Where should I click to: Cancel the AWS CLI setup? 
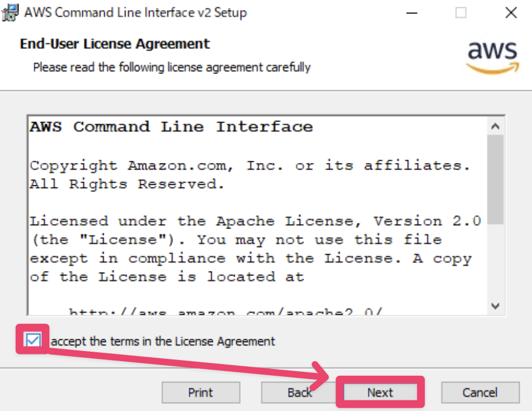pyautogui.click(x=480, y=393)
